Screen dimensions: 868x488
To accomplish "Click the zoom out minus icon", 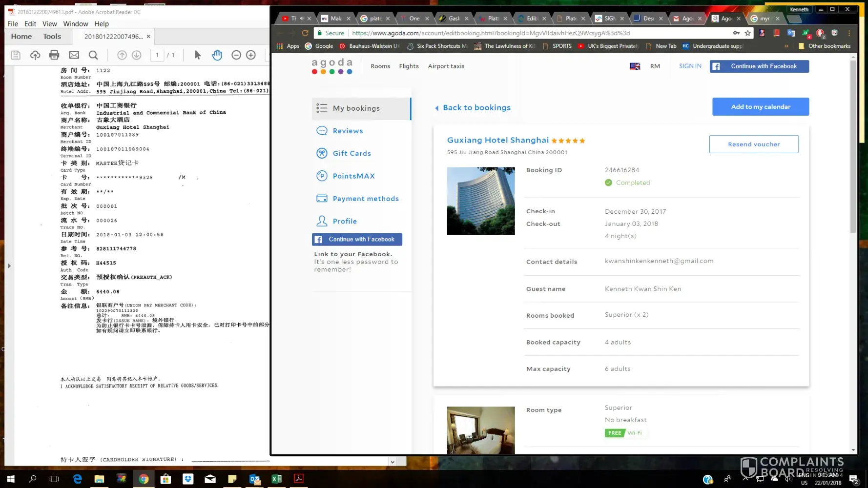I will pos(236,55).
